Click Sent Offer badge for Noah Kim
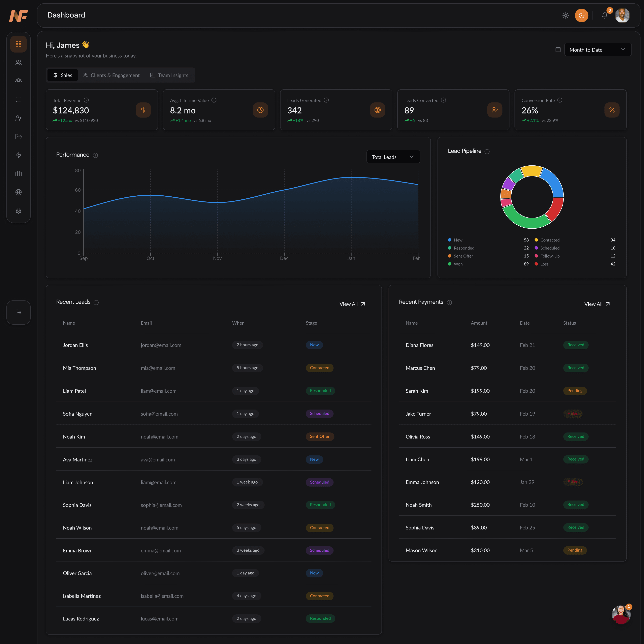This screenshot has height=644, width=644. click(x=320, y=436)
